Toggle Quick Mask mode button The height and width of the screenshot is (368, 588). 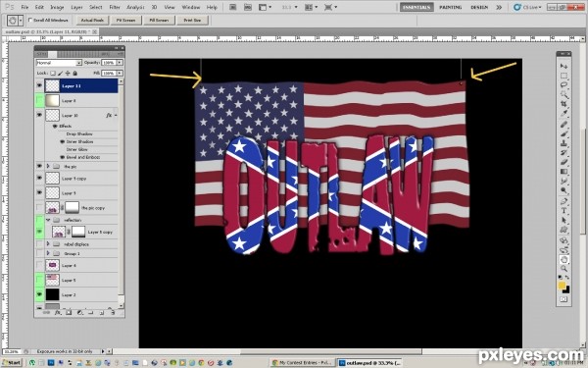tap(563, 299)
